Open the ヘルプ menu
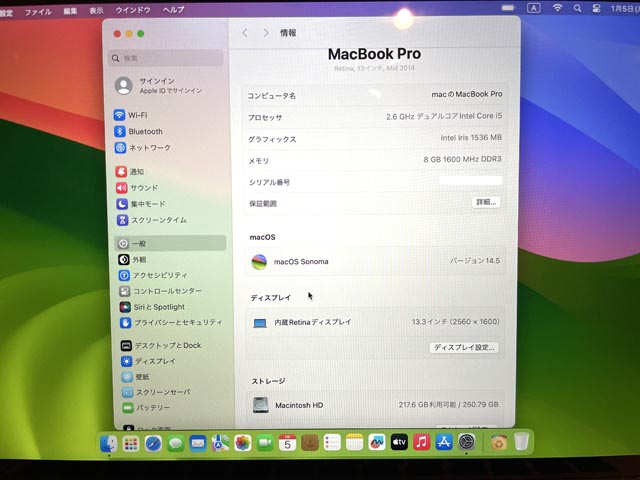The height and width of the screenshot is (480, 640). 173,10
